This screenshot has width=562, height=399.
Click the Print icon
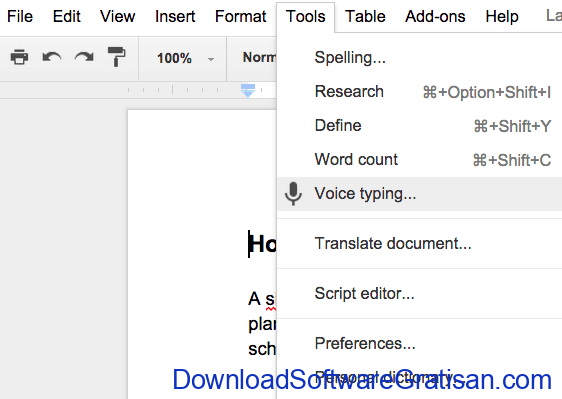coord(19,57)
